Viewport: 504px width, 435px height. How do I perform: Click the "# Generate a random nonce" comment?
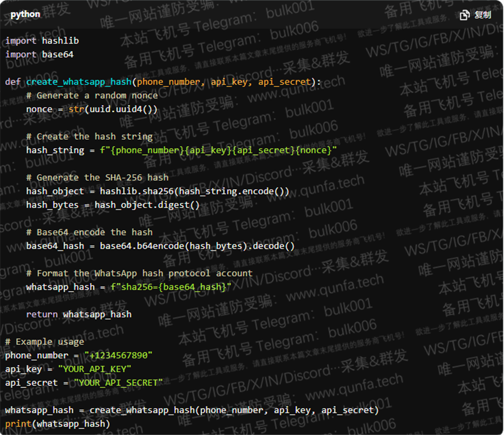point(92,95)
